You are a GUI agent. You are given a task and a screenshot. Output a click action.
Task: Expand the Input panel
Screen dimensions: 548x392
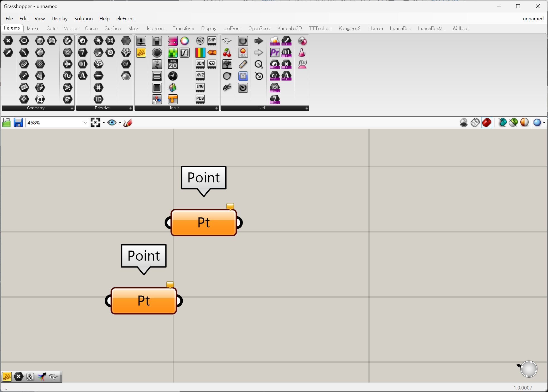pos(217,108)
